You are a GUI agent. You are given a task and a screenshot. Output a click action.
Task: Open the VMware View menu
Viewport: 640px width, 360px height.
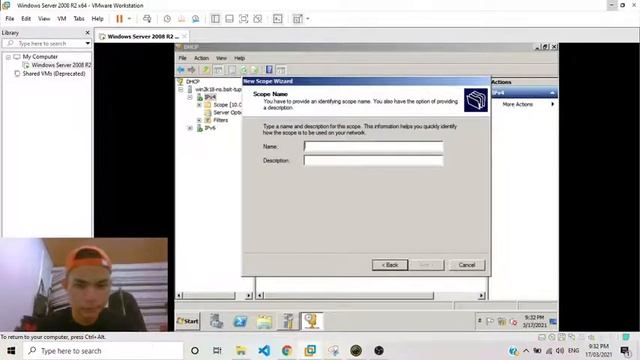coord(44,19)
